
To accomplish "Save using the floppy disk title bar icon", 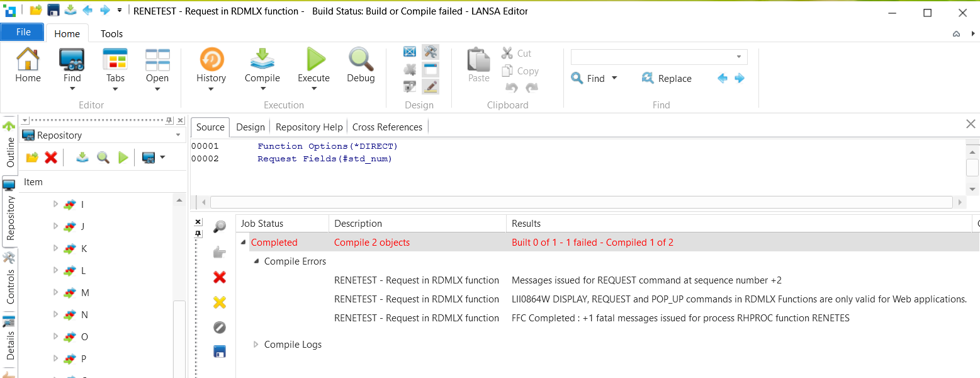I will tap(54, 10).
